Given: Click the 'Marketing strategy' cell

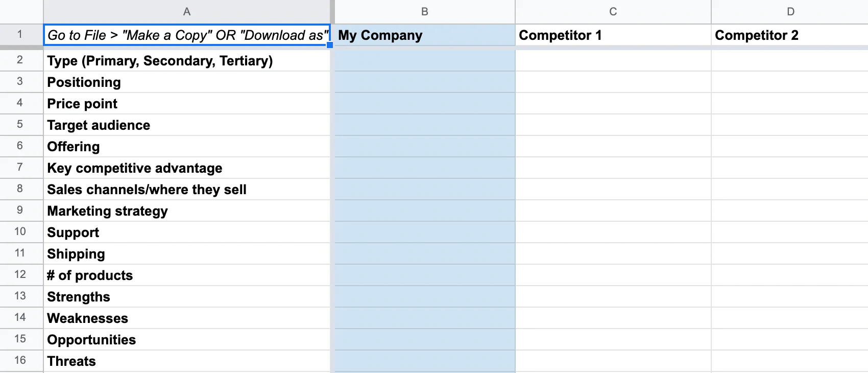Looking at the screenshot, I should point(187,211).
